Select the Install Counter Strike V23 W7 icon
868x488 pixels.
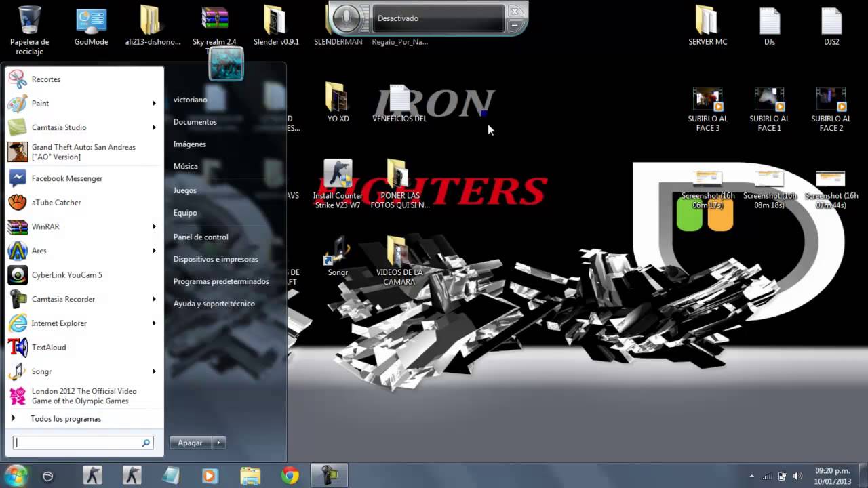pyautogui.click(x=338, y=184)
